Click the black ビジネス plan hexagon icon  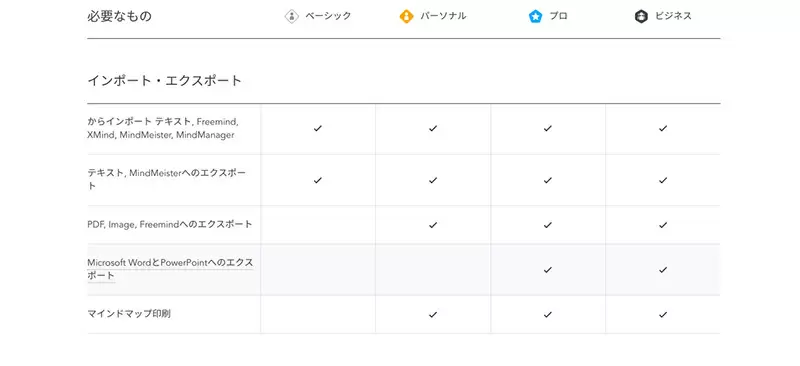tap(641, 17)
